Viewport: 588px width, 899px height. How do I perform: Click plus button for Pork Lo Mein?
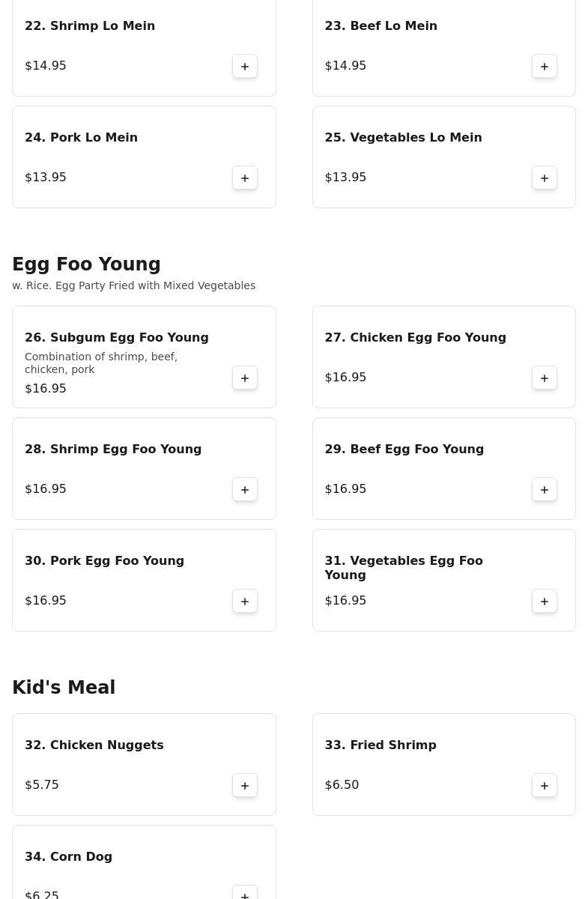[245, 178]
